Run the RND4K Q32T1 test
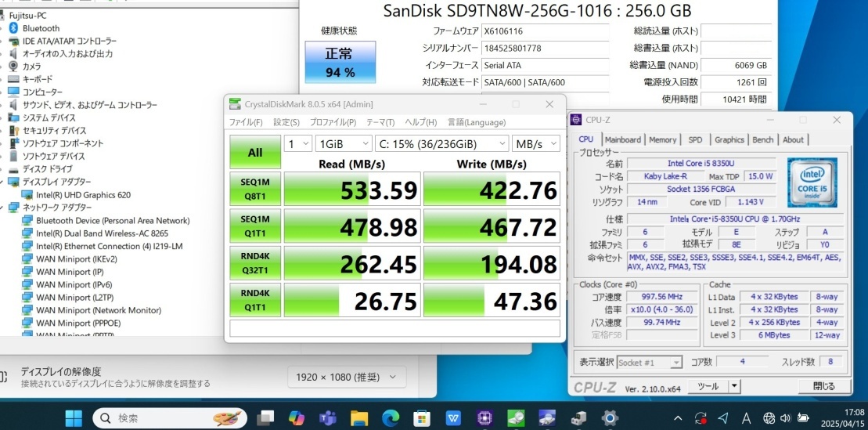Screen dimensions: 868x430 click(x=255, y=262)
